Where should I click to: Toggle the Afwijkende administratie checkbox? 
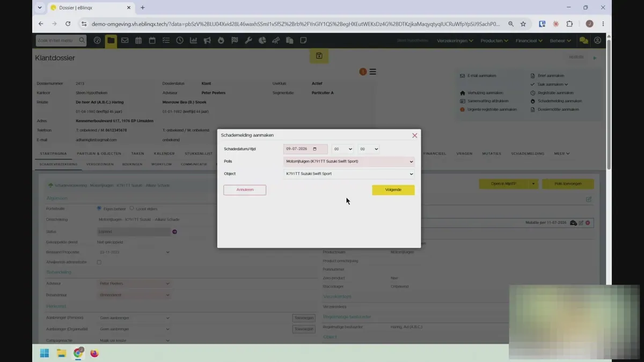click(99, 262)
